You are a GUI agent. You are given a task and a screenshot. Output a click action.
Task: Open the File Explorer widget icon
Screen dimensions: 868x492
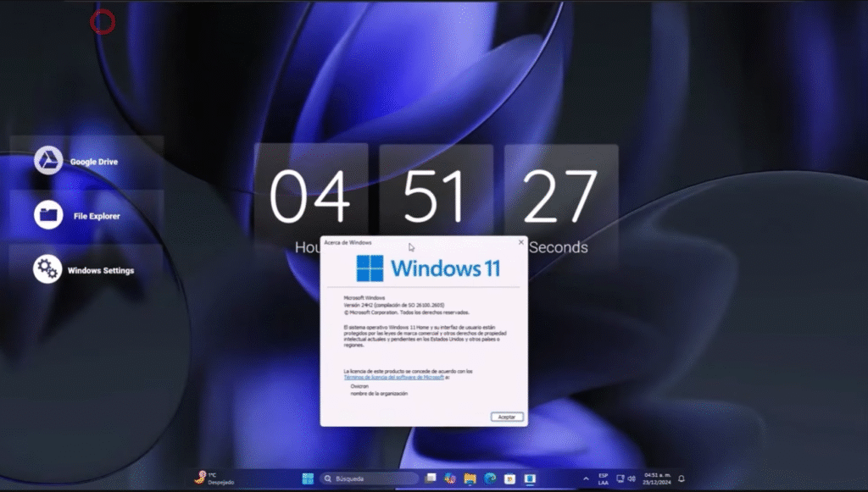coord(48,215)
